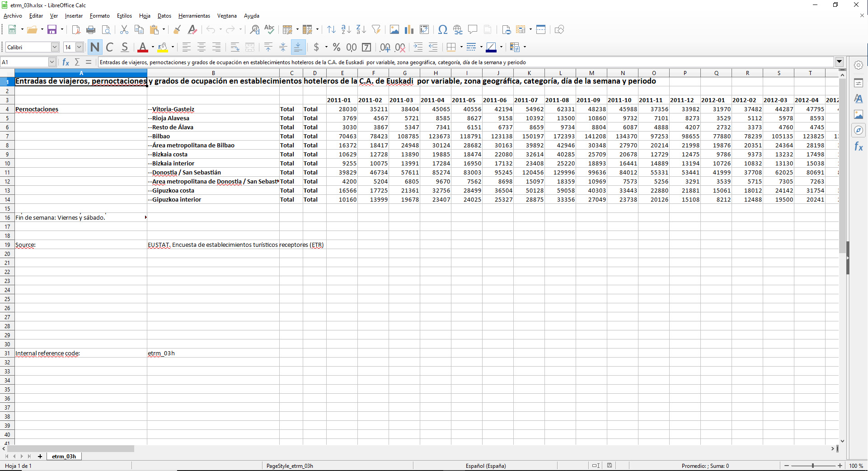The width and height of the screenshot is (868, 471).
Task: Toggle bold formatting with the N icon
Action: point(94,47)
